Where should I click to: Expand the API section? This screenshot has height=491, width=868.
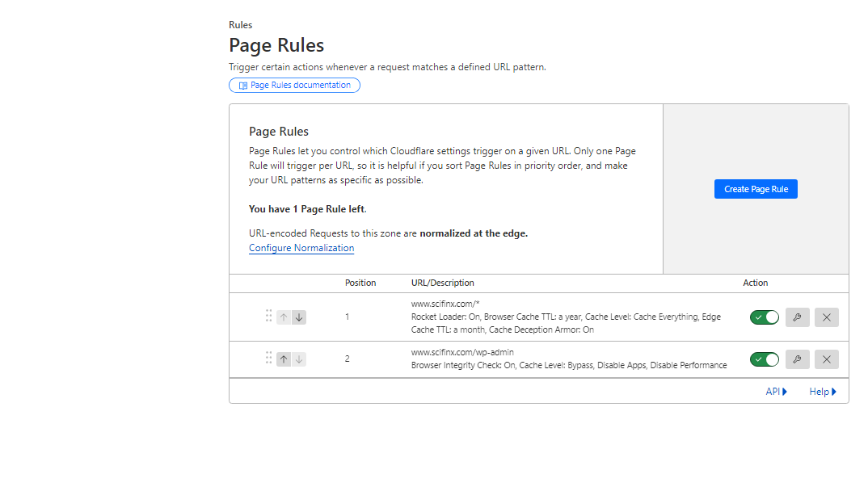click(776, 392)
